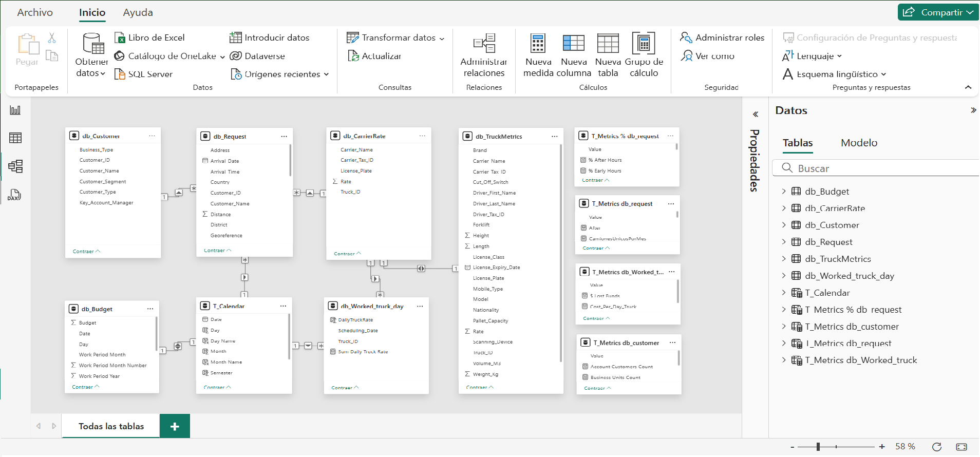Select the Tablas tab
This screenshot has height=457, width=980.
click(x=798, y=143)
